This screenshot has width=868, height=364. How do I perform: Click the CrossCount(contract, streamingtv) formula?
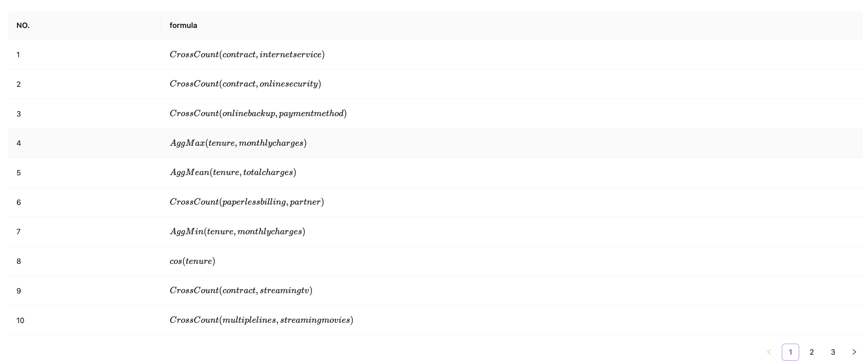point(241,290)
